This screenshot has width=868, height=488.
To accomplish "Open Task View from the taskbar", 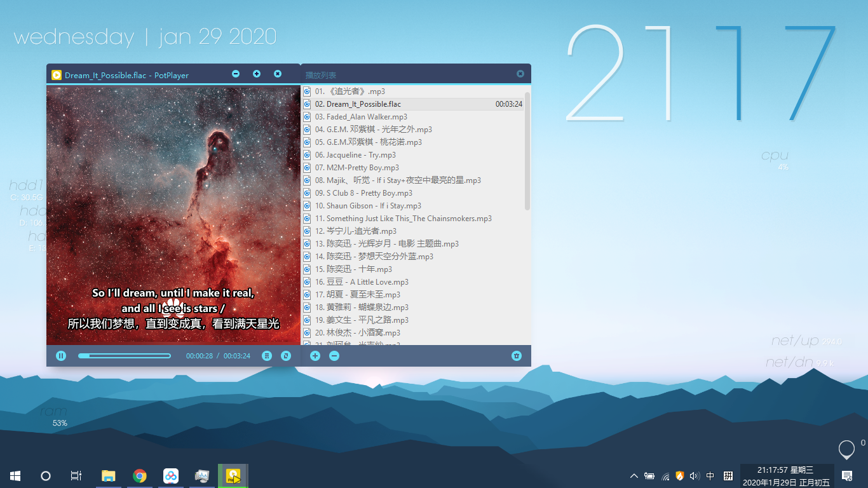I will 76,475.
